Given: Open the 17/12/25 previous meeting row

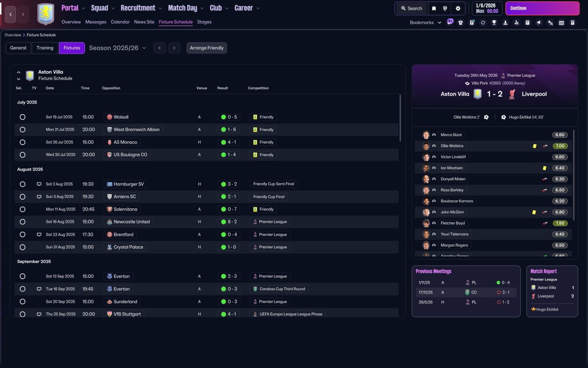Looking at the screenshot, I should click(x=466, y=292).
